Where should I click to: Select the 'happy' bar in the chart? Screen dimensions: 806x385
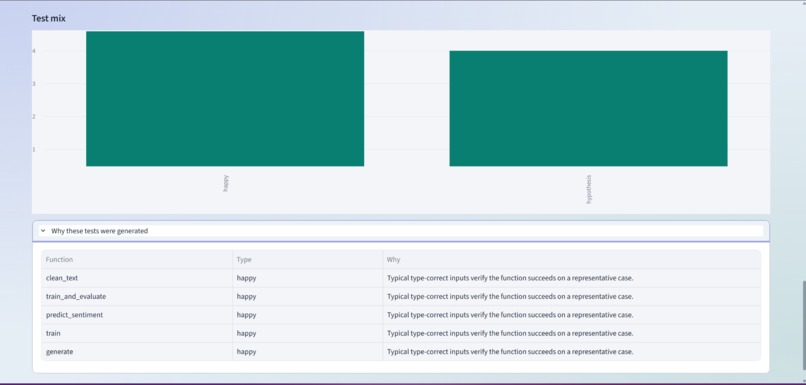point(225,99)
